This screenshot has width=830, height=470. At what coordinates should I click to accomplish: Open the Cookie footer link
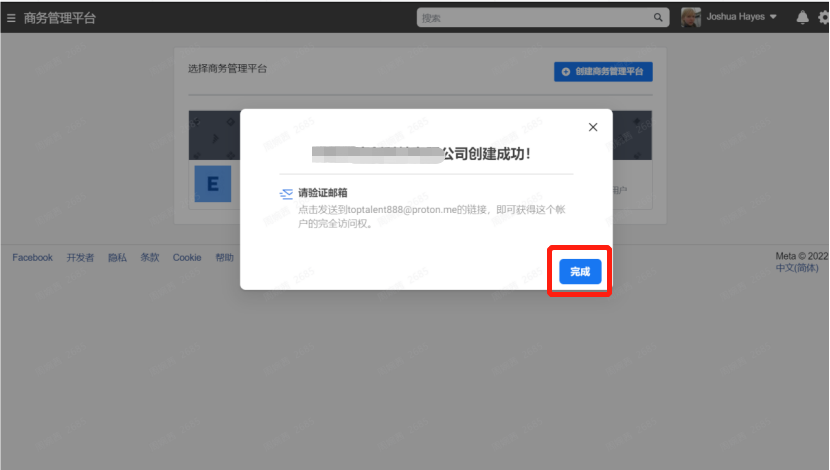187,258
